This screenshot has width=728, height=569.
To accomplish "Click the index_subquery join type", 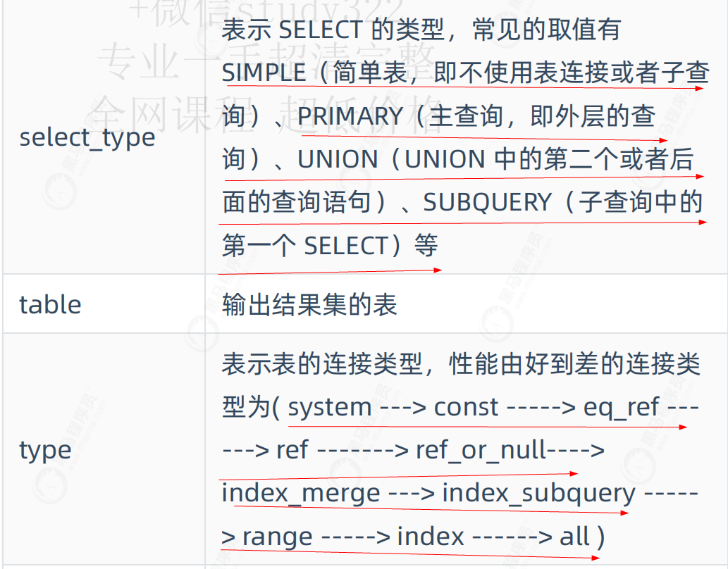I will click(538, 494).
